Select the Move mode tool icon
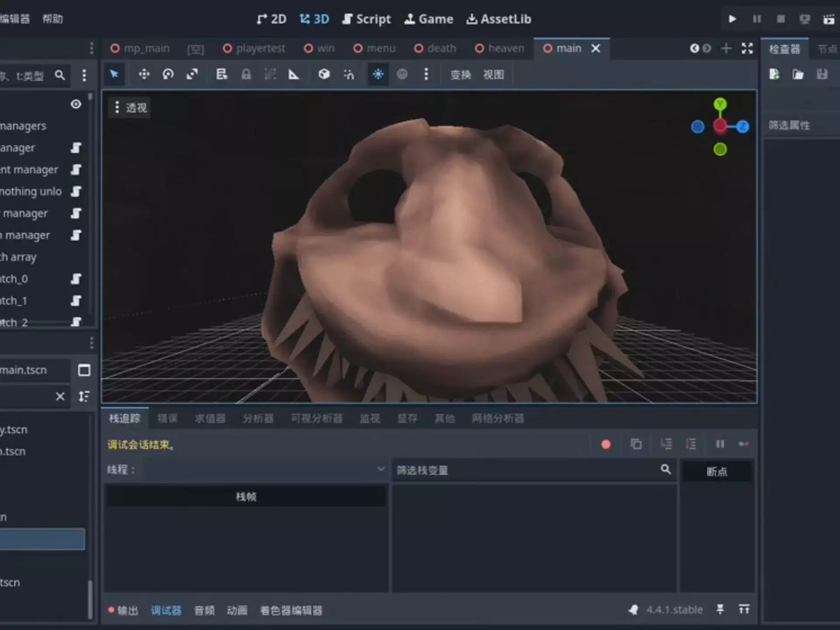The width and height of the screenshot is (840, 630). [x=144, y=74]
